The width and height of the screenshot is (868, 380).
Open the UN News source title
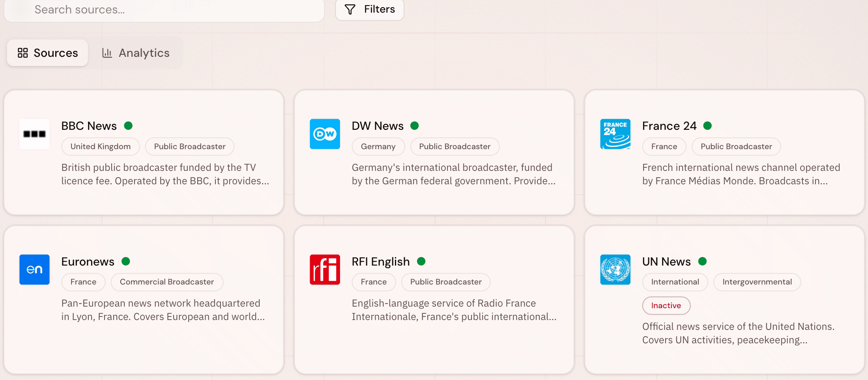point(666,262)
